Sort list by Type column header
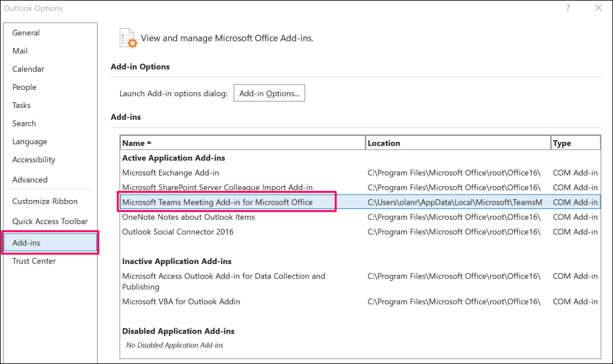Image resolution: width=613 pixels, height=364 pixels. click(575, 143)
